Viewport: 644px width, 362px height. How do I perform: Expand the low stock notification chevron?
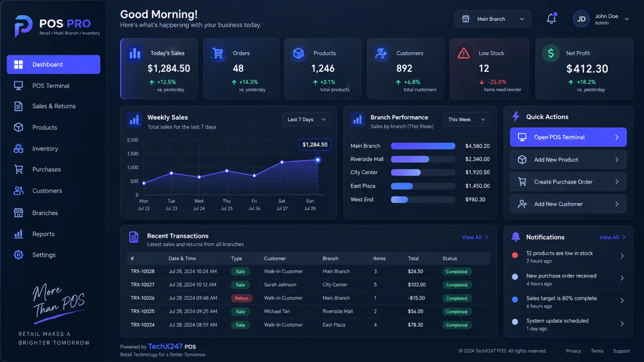[x=622, y=256]
